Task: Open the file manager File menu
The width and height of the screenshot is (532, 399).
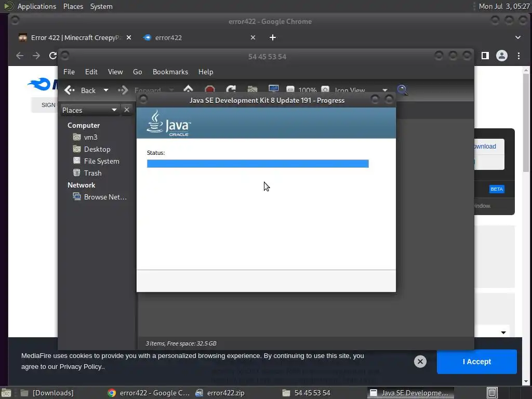Action: point(69,72)
